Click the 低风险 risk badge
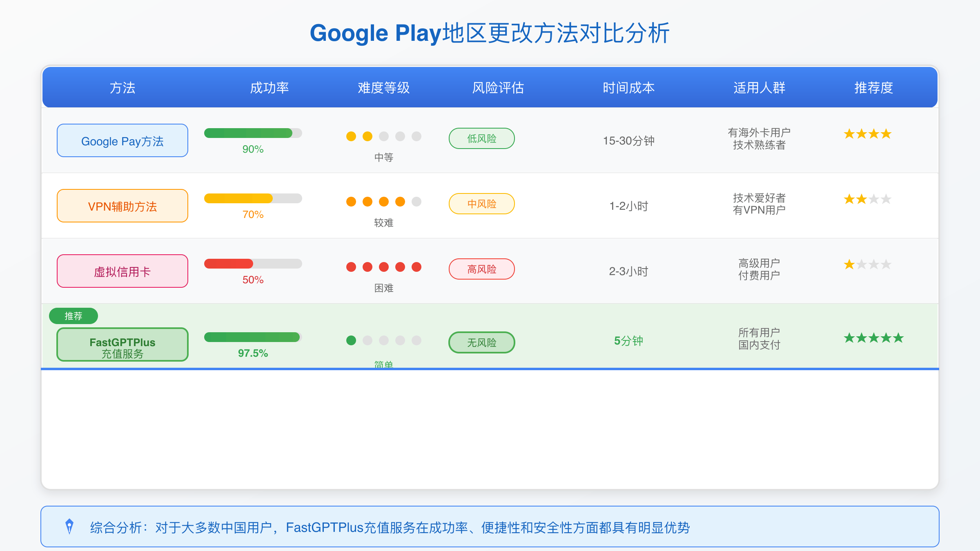 point(482,138)
